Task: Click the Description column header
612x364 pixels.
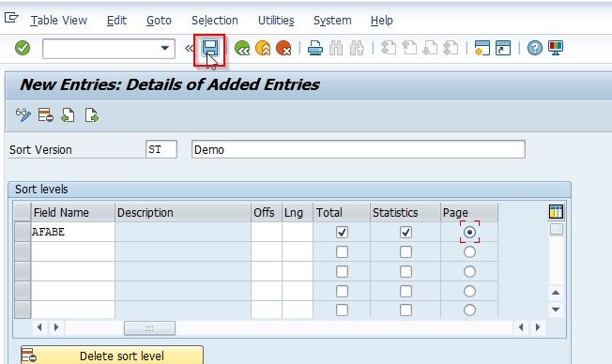Action: (x=183, y=213)
